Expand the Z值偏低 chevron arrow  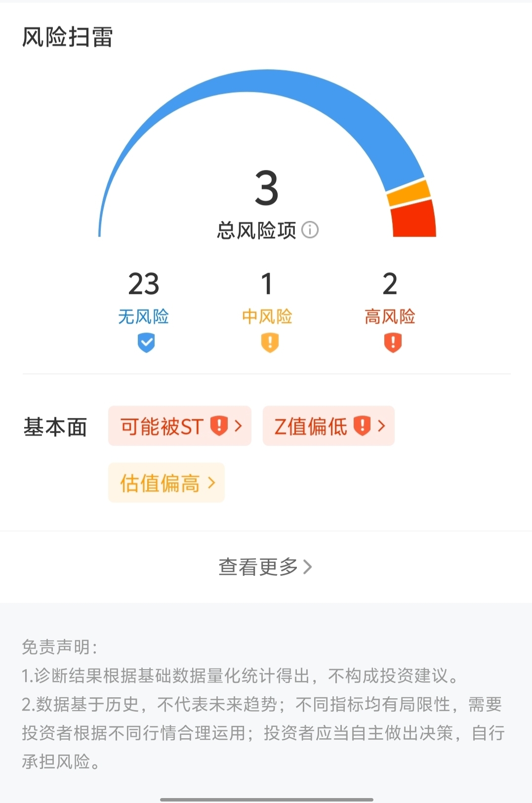pyautogui.click(x=381, y=425)
